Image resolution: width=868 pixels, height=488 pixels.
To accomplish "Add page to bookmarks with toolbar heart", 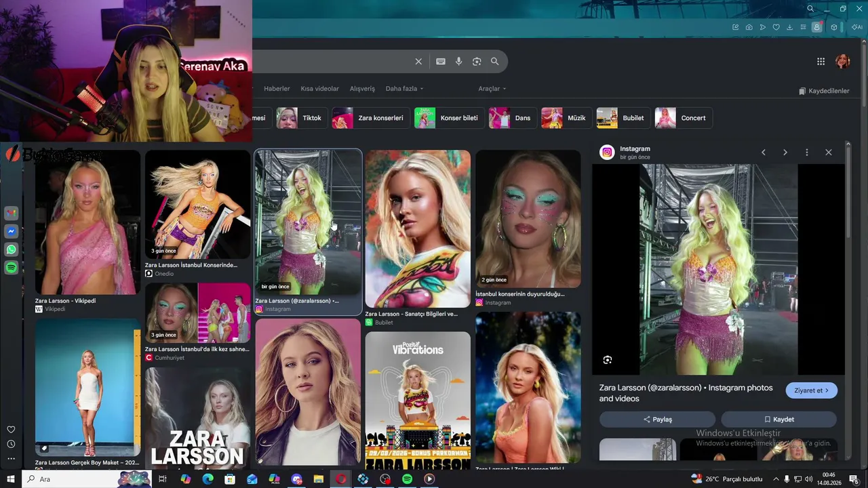I will 776,27.
